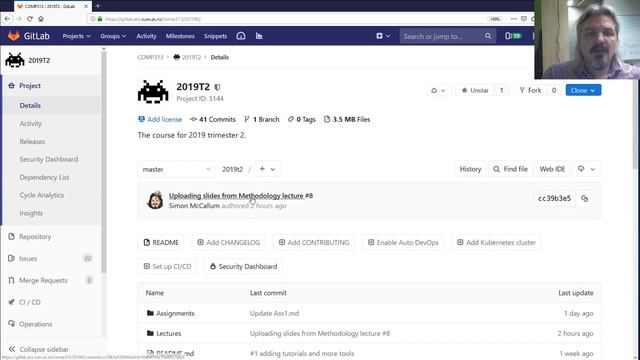This screenshot has width=640, height=360.
Task: Click the GitLab fox logo
Action: pyautogui.click(x=14, y=36)
